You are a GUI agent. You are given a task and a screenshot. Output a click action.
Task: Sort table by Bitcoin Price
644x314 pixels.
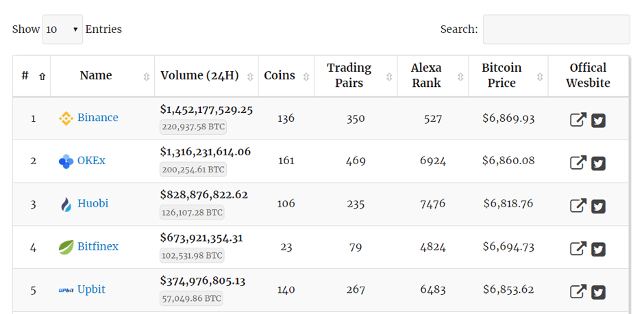pyautogui.click(x=540, y=77)
